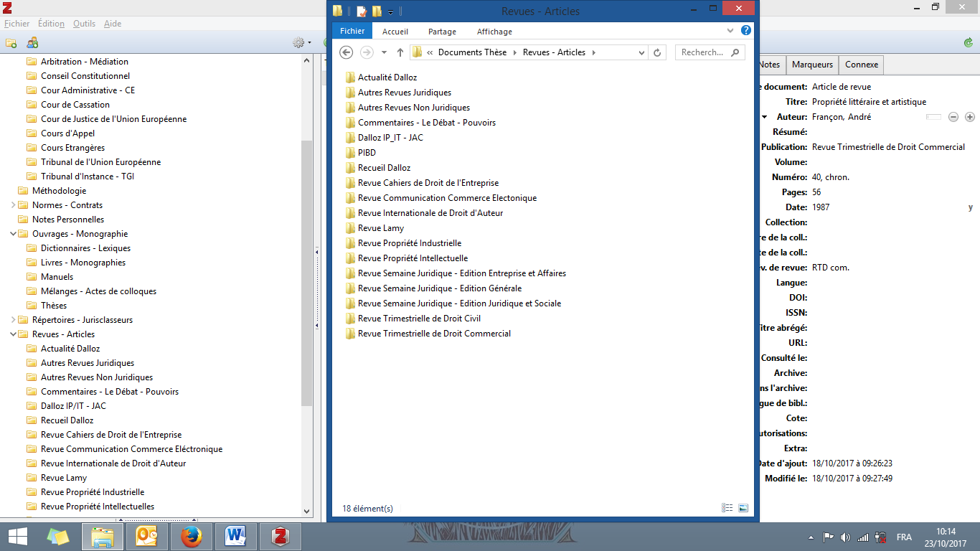Viewport: 980px width, 551px height.
Task: Switch to large thumbnails view in Explorer
Action: [743, 508]
